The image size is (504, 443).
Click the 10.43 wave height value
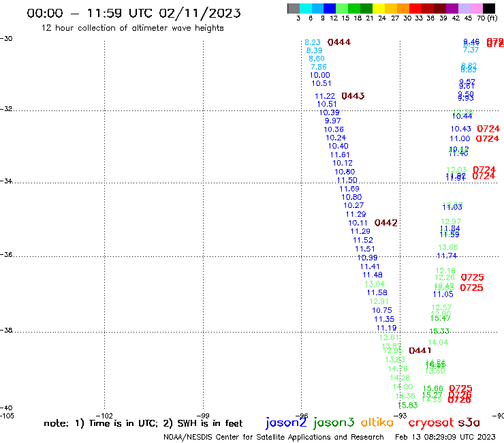click(x=460, y=129)
